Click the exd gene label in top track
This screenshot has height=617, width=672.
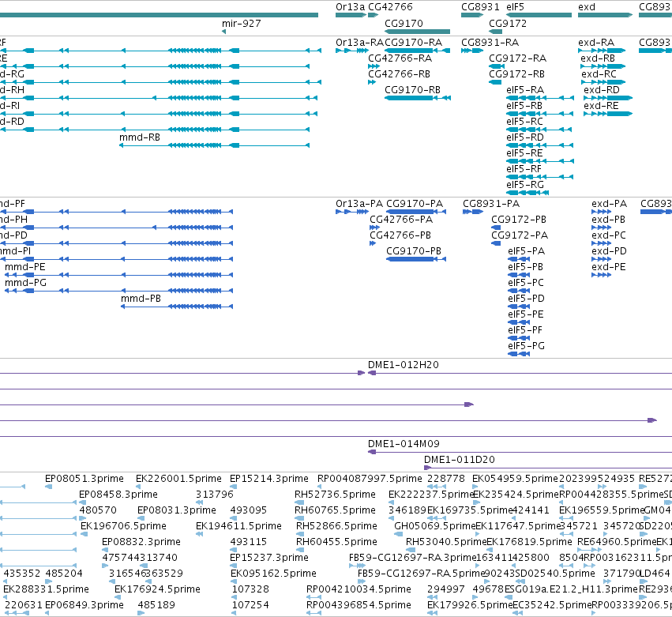point(586,7)
